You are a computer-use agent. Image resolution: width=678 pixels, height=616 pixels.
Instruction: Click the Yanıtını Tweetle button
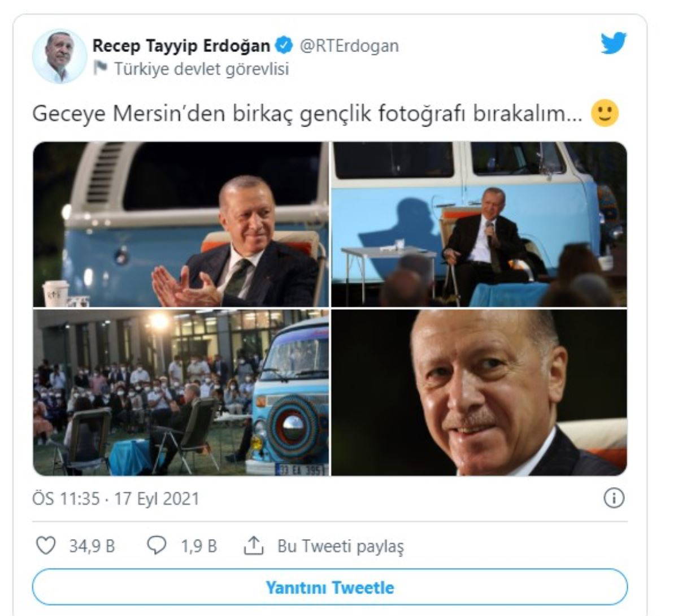(x=330, y=587)
